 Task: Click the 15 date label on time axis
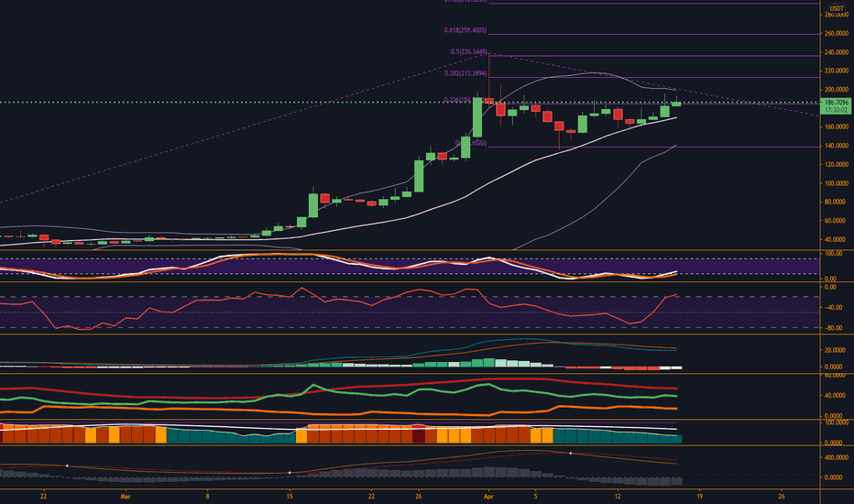290,497
